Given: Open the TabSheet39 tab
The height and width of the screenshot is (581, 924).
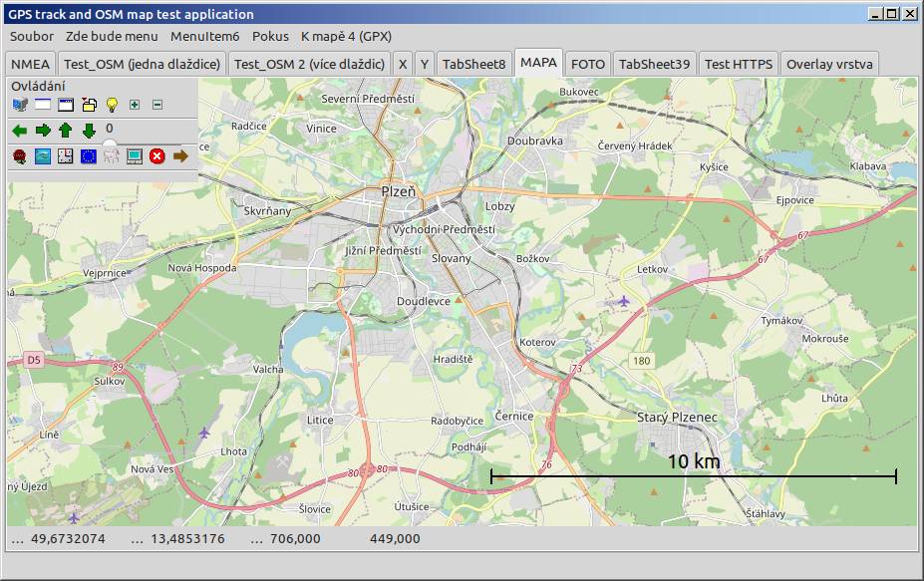Looking at the screenshot, I should point(655,64).
